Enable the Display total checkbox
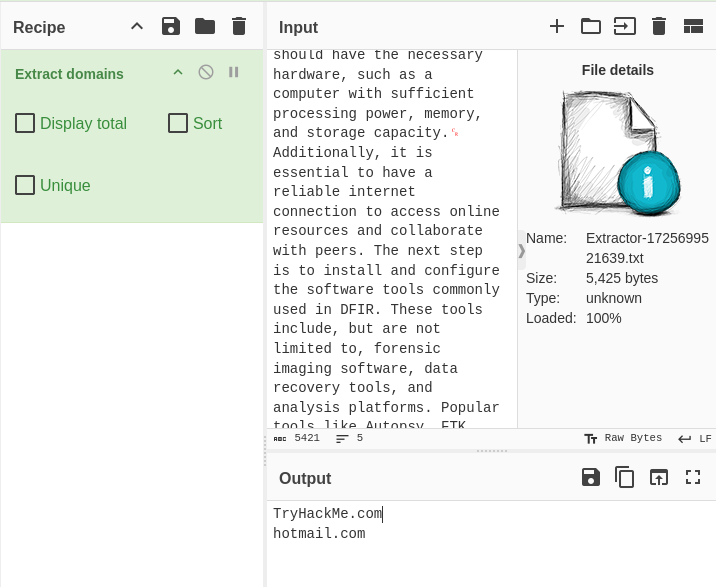Image resolution: width=716 pixels, height=587 pixels. (x=25, y=123)
